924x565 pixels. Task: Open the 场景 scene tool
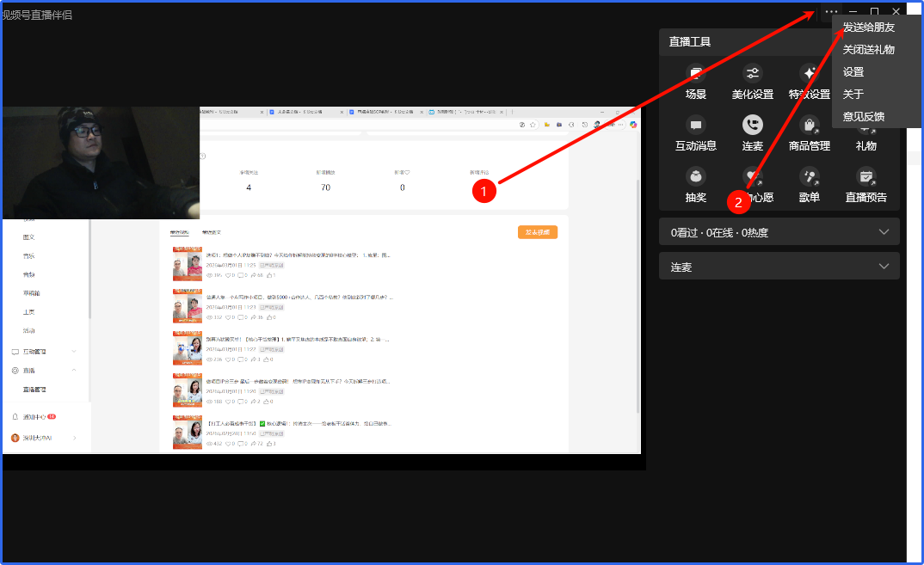(695, 82)
